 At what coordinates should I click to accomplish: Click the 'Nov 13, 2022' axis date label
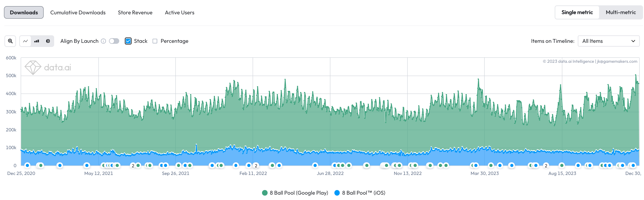[407, 173]
